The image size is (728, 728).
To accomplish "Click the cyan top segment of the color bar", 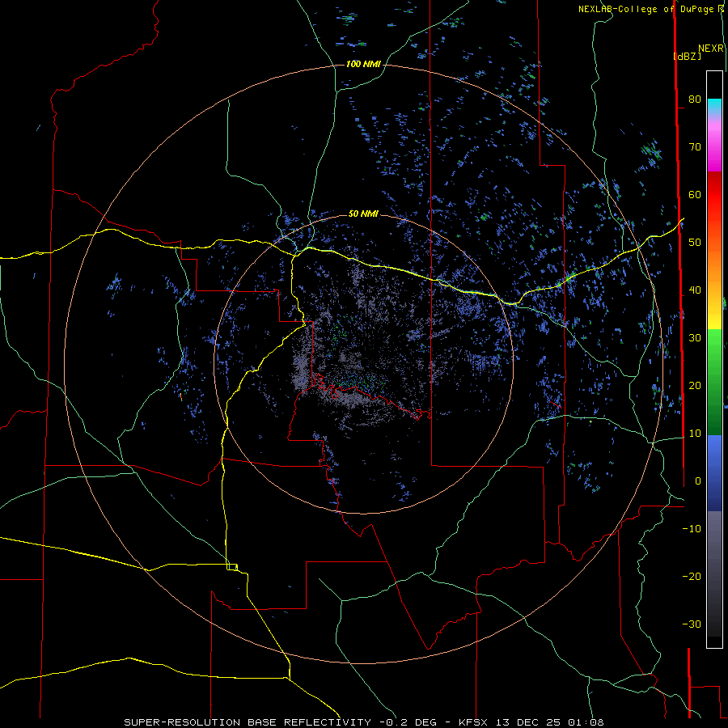I will (x=714, y=105).
